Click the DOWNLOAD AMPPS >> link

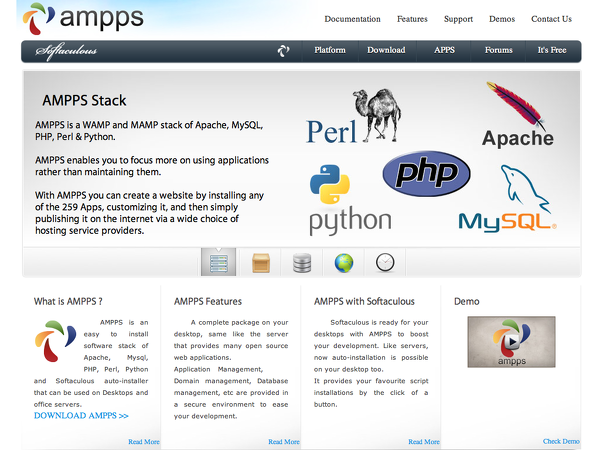point(81,416)
